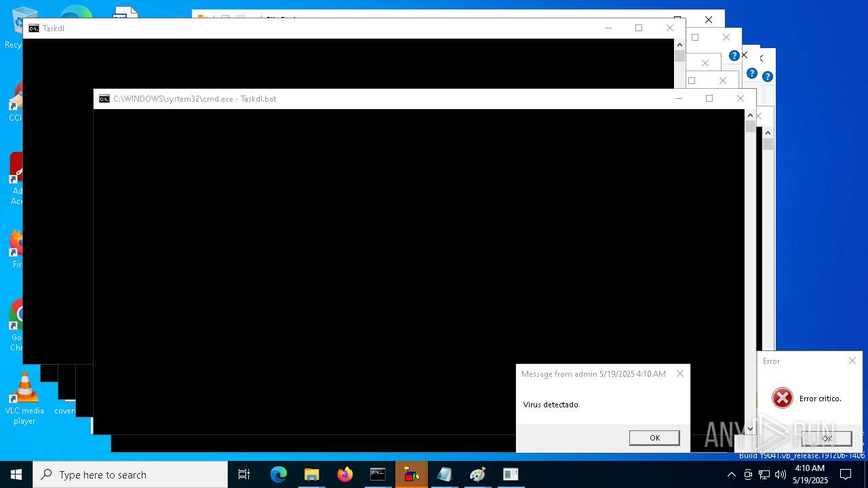Click the 'Type here to search' box

point(130,474)
